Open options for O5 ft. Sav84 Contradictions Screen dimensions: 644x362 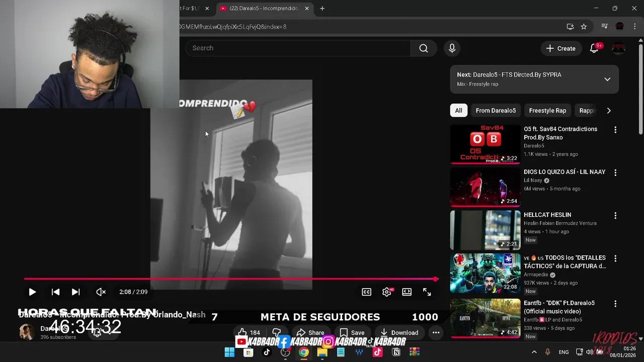615,130
